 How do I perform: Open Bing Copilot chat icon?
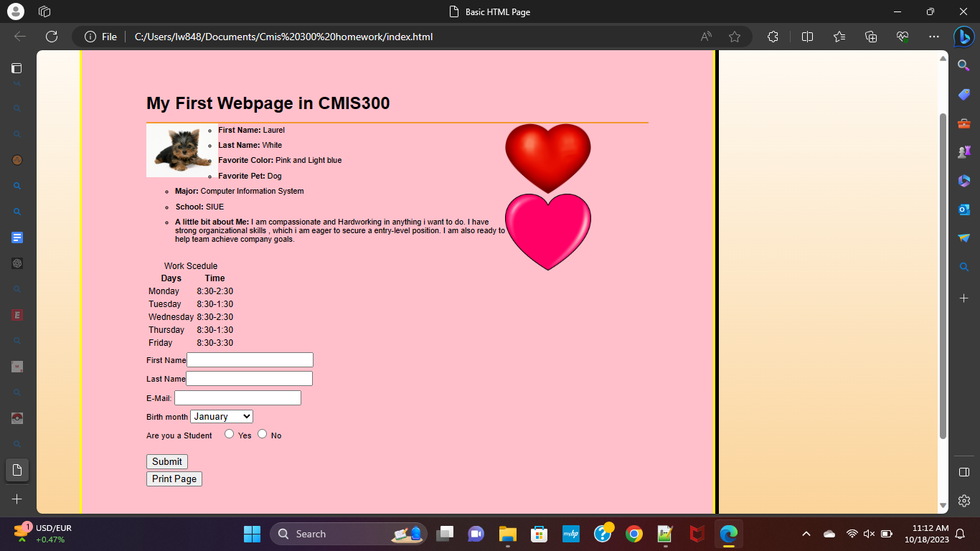963,37
